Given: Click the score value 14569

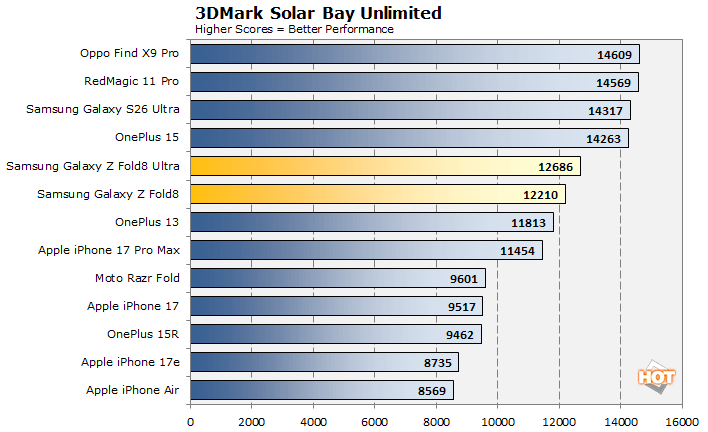Looking at the screenshot, I should coord(614,83).
